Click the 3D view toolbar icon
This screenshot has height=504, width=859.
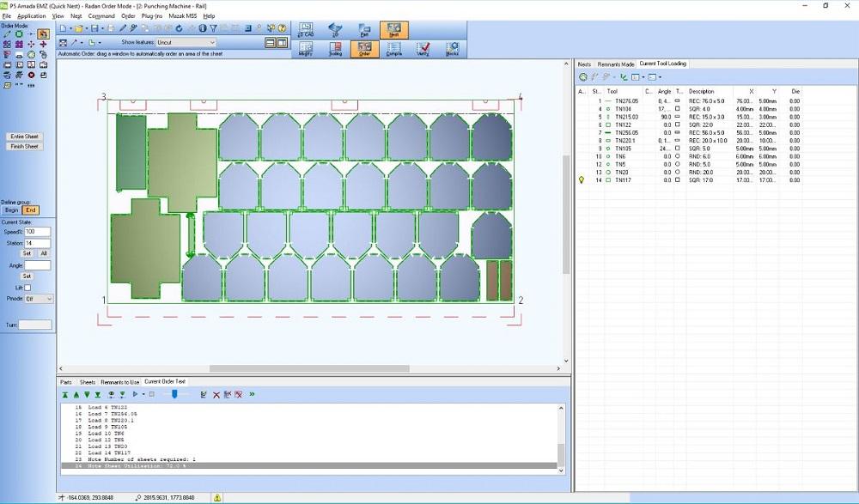pos(334,29)
